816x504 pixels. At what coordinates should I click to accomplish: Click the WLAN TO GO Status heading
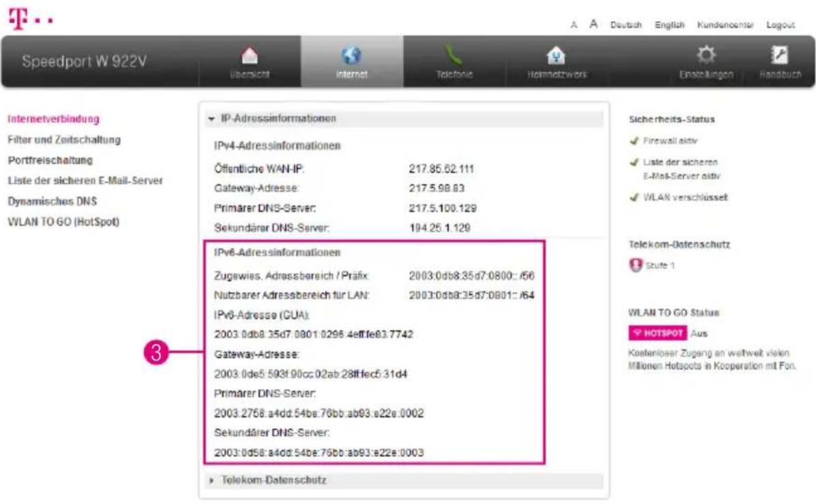(x=674, y=313)
